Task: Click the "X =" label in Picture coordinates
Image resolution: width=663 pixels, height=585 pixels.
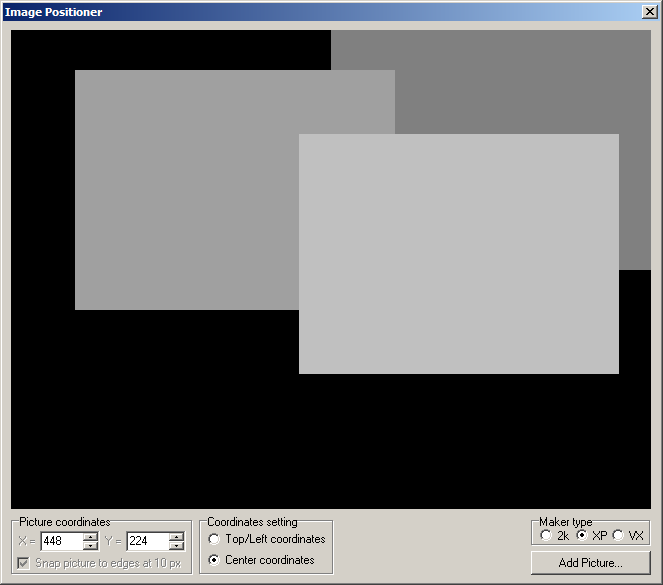Action: click(27, 541)
